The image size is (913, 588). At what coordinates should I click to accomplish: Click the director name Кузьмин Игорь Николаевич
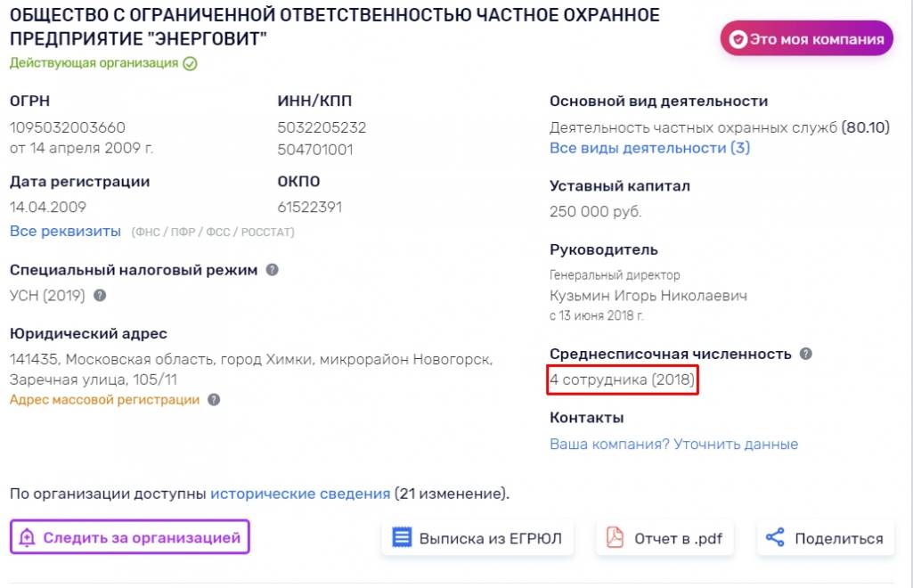tap(648, 296)
